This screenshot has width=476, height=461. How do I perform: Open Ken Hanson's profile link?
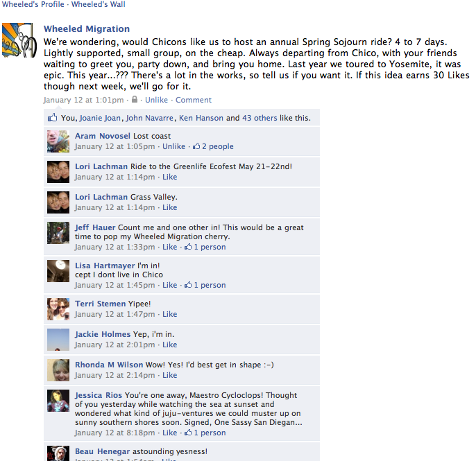coord(201,118)
